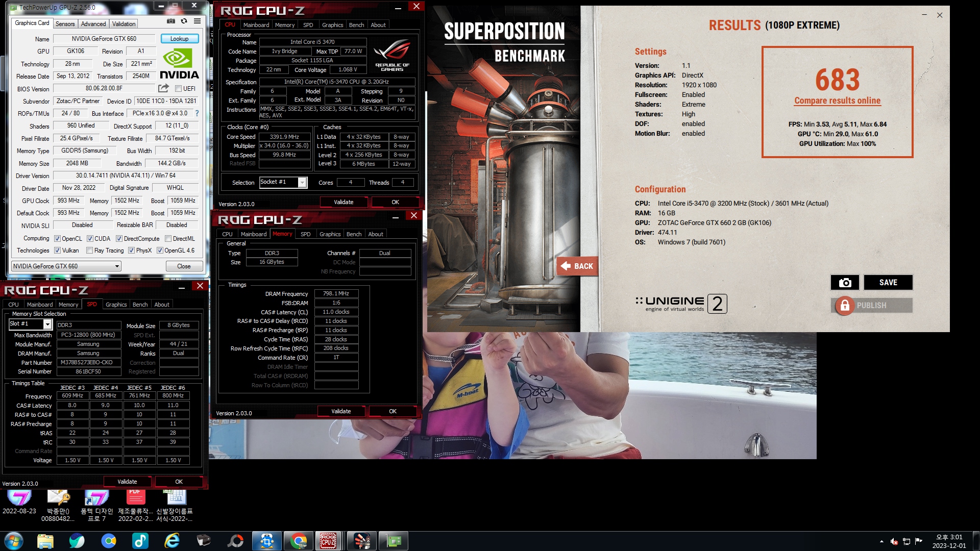The height and width of the screenshot is (551, 980).
Task: Click the Lookup button in GPU-Z
Action: click(x=179, y=38)
